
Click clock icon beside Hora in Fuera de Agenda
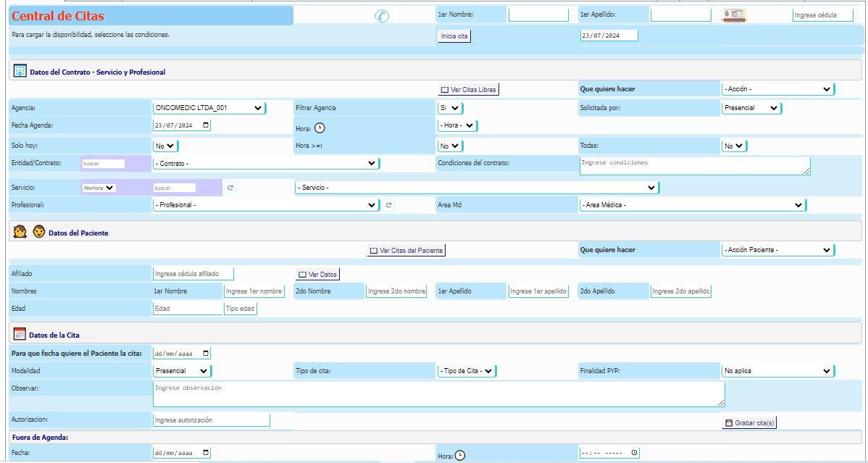[x=459, y=456]
